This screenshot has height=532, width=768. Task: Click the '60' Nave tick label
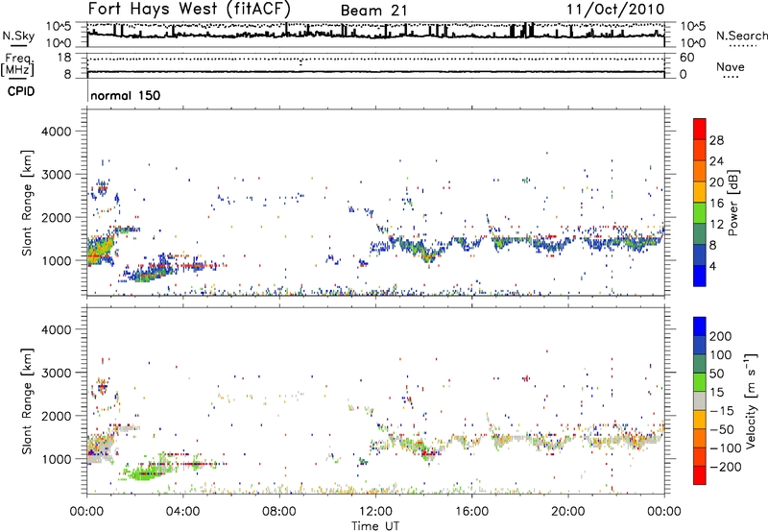point(686,58)
